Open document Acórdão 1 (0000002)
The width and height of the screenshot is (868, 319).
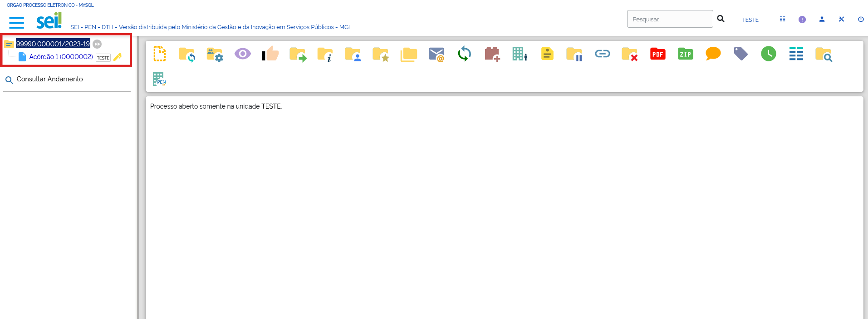pyautogui.click(x=61, y=57)
